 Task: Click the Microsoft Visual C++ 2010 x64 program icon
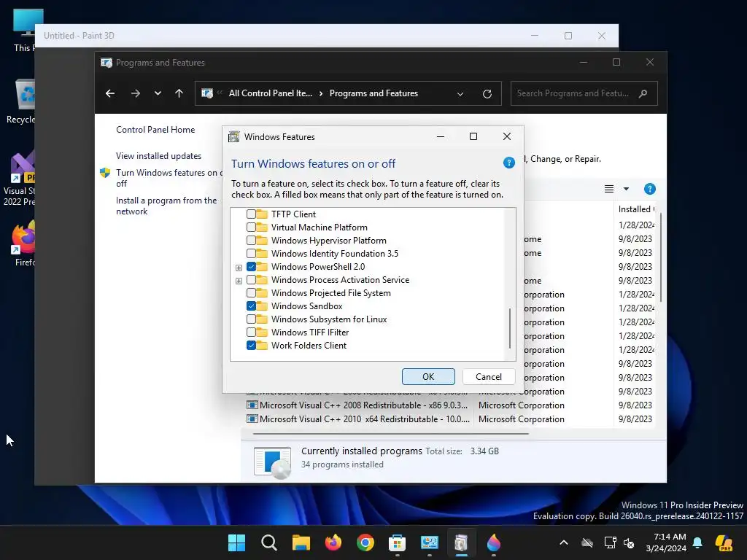click(252, 419)
